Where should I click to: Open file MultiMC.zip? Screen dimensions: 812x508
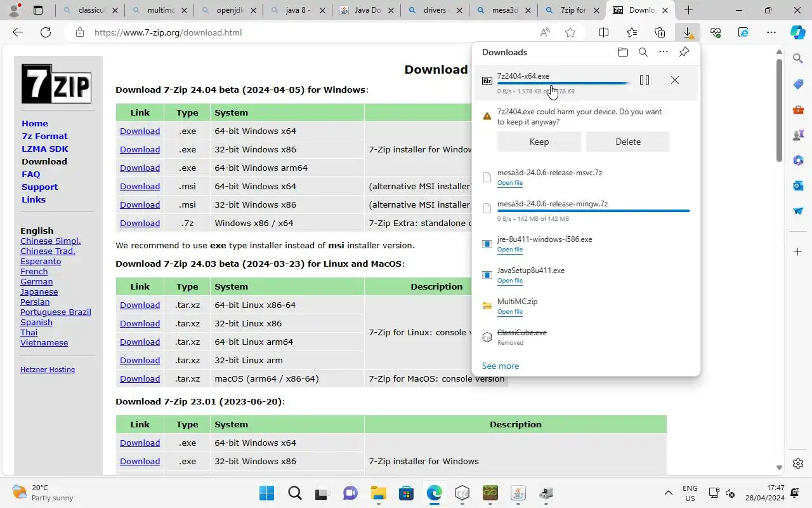pyautogui.click(x=510, y=312)
